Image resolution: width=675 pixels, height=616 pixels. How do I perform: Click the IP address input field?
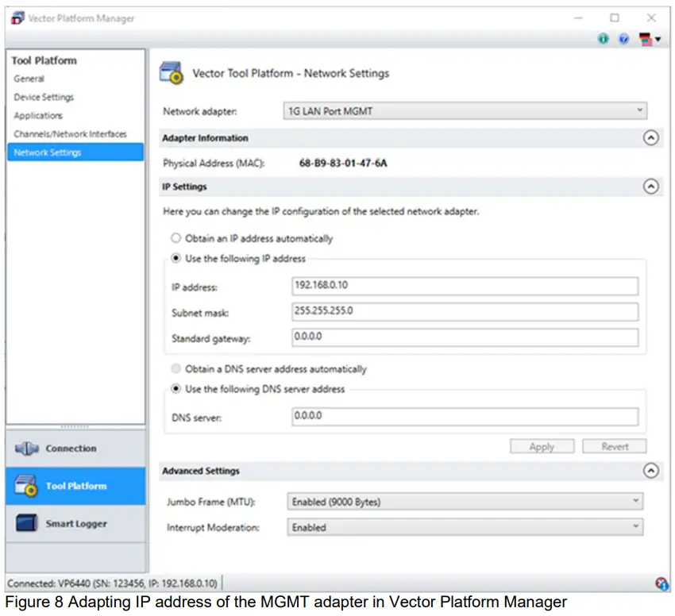[x=465, y=286]
